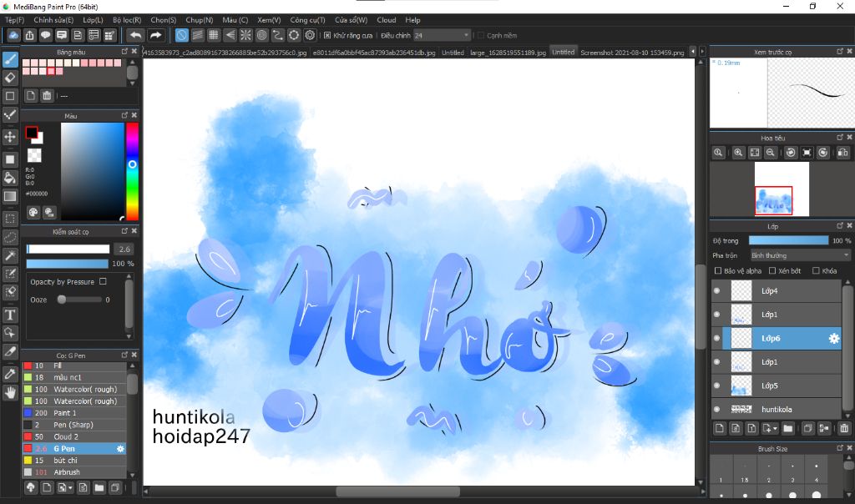Open snap settings gear icon
This screenshot has width=855, height=504.
click(x=311, y=35)
